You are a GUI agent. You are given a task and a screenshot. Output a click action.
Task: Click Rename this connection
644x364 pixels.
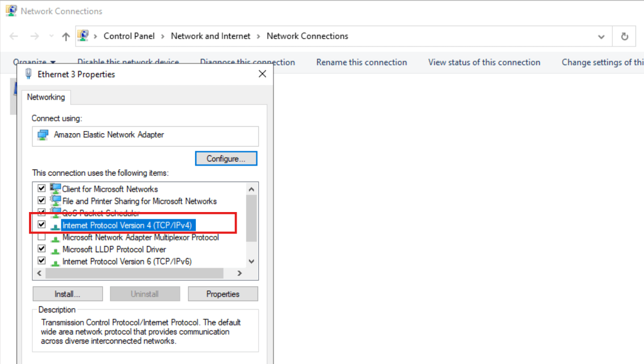[x=361, y=62]
